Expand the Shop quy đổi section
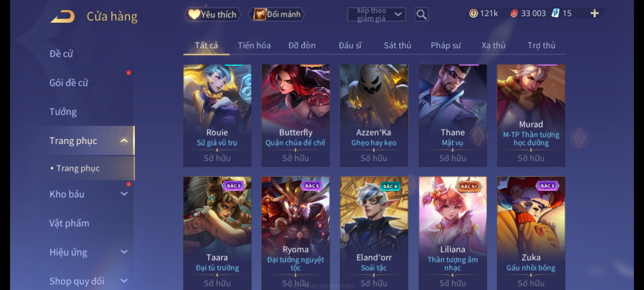This screenshot has height=290, width=644. point(124,281)
